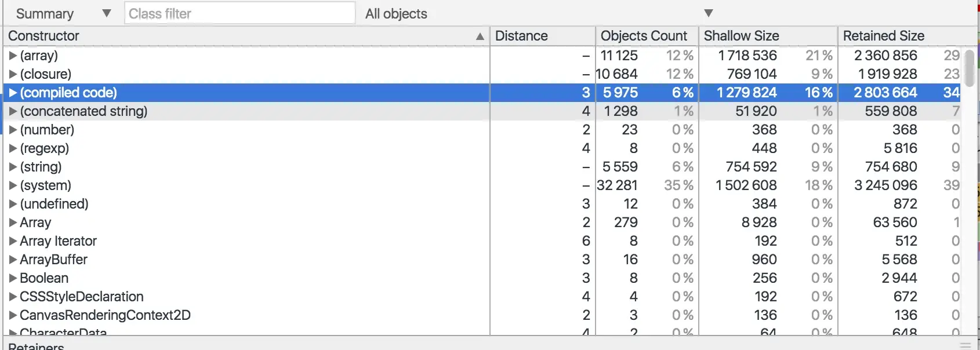Click the Retainers panel header
The height and width of the screenshot is (350, 980).
36,346
